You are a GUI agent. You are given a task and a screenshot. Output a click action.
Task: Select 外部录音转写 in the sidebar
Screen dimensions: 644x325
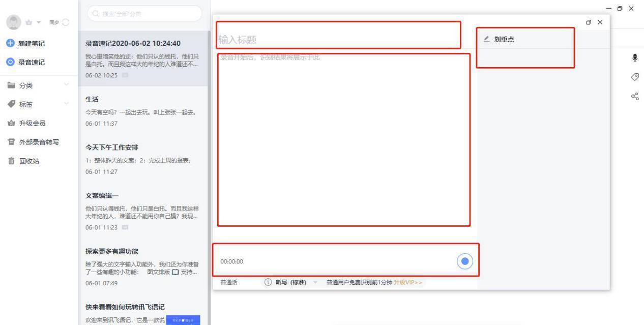(38, 142)
